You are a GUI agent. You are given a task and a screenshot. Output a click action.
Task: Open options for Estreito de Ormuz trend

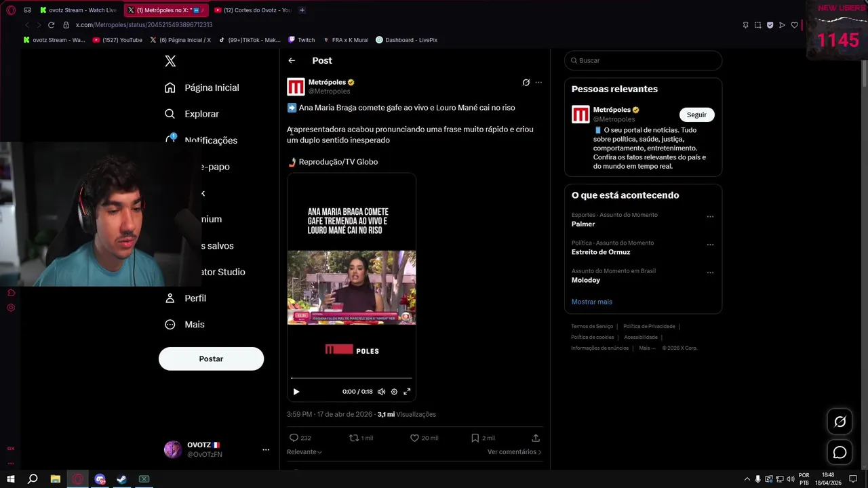click(x=710, y=245)
